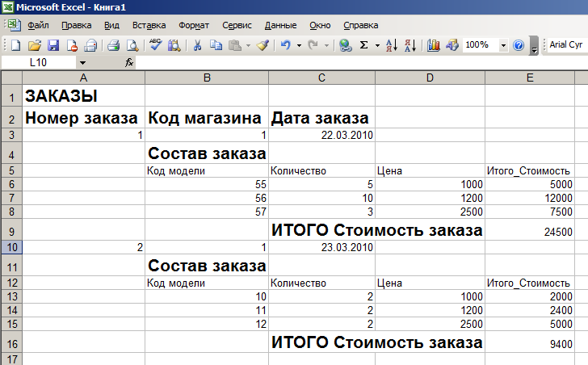Expand the Paste options dropdown arrow
The height and width of the screenshot is (365, 588).
tap(248, 46)
